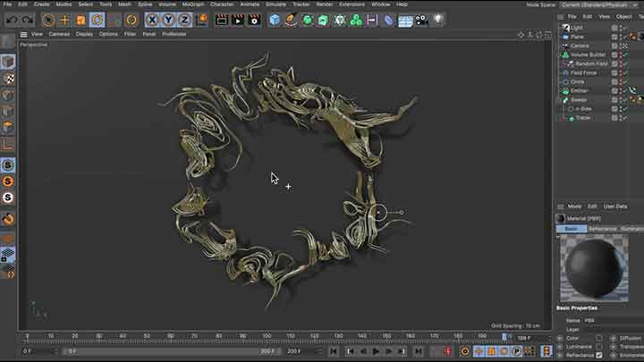This screenshot has height=362, width=644.
Task: Toggle Volume Builder enable checkmark
Action: [625, 55]
